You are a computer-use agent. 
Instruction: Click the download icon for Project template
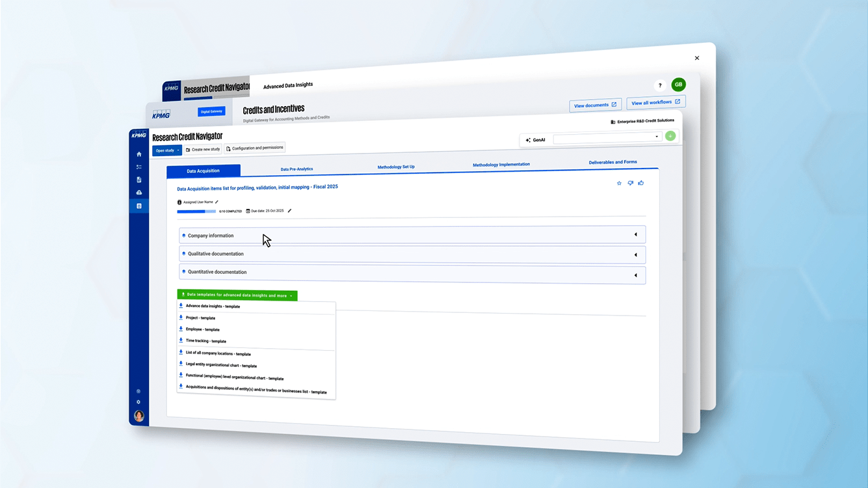[181, 318]
